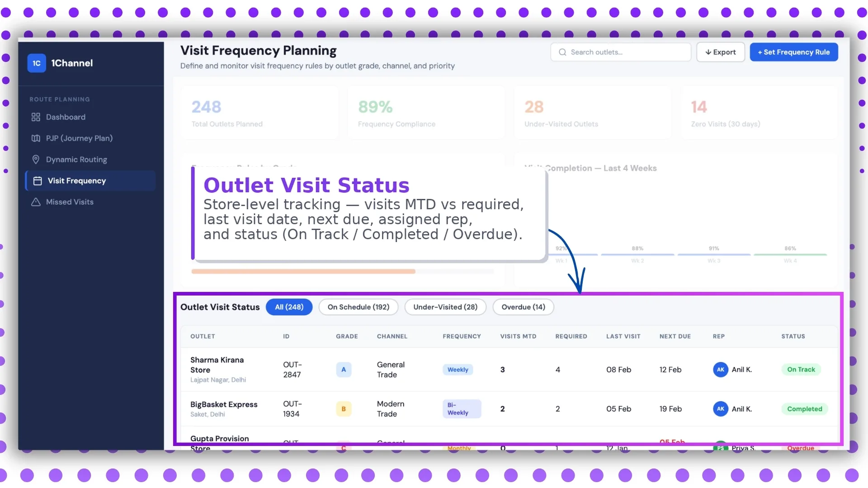The height and width of the screenshot is (488, 868).
Task: Filter by On Schedule (192)
Action: click(358, 307)
